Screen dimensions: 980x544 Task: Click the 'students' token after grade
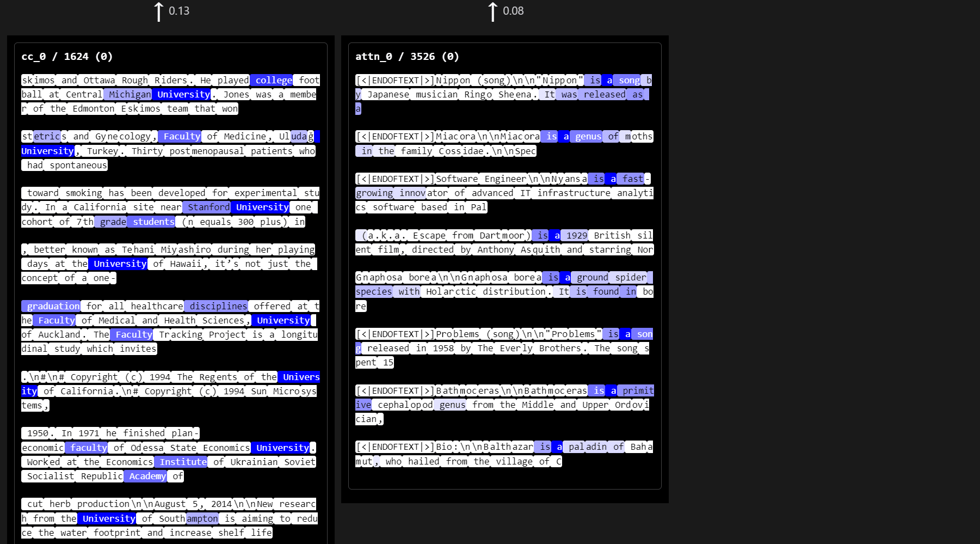153,222
